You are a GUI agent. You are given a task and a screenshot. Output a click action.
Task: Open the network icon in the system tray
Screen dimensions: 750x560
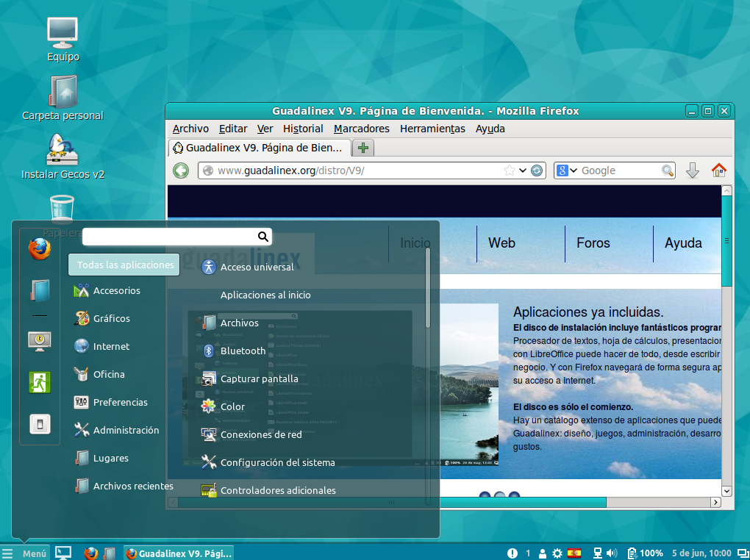(597, 553)
